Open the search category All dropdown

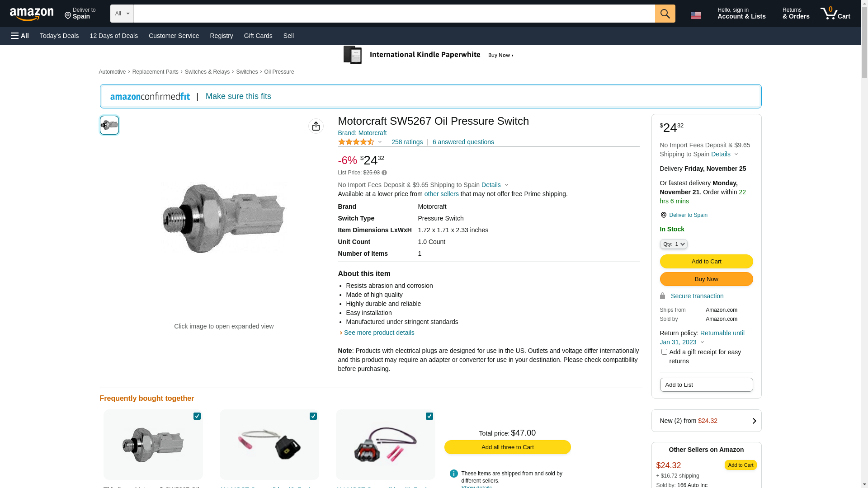pyautogui.click(x=122, y=14)
